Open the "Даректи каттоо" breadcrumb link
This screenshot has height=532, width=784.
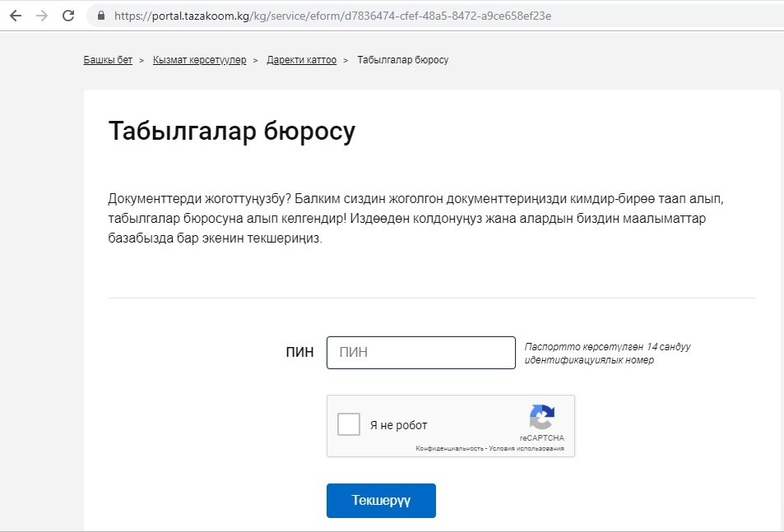(301, 60)
